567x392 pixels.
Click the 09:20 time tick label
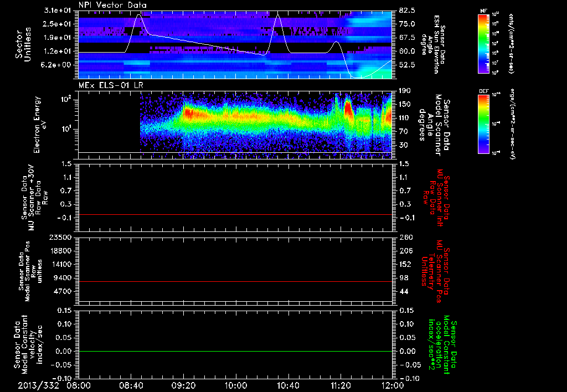coord(184,385)
